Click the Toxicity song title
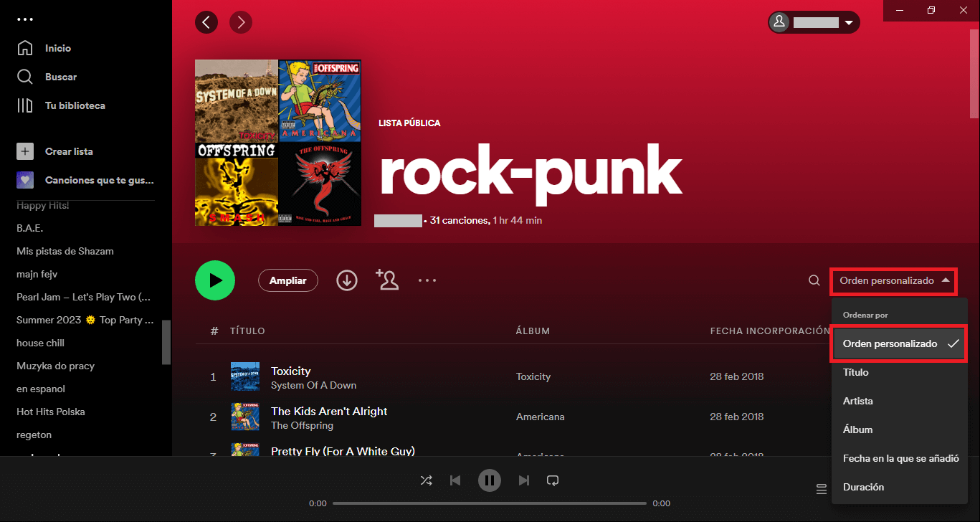The height and width of the screenshot is (522, 980). point(291,371)
